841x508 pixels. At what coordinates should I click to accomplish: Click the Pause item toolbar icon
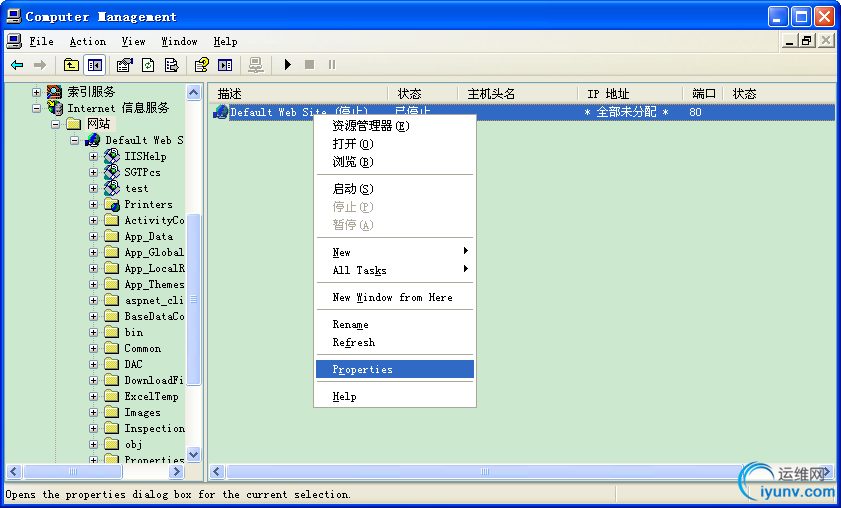(332, 65)
